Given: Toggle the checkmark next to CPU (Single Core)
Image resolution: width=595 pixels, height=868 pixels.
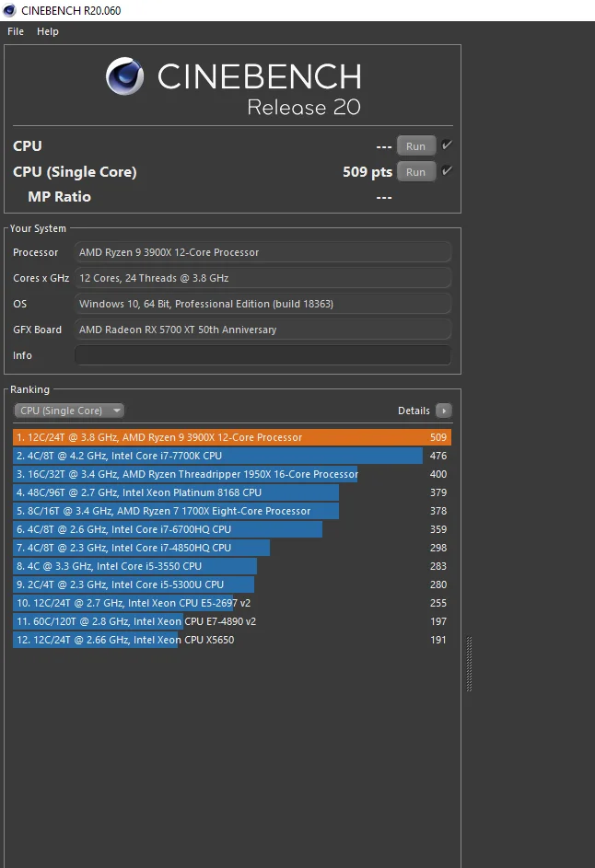Looking at the screenshot, I should (x=447, y=171).
